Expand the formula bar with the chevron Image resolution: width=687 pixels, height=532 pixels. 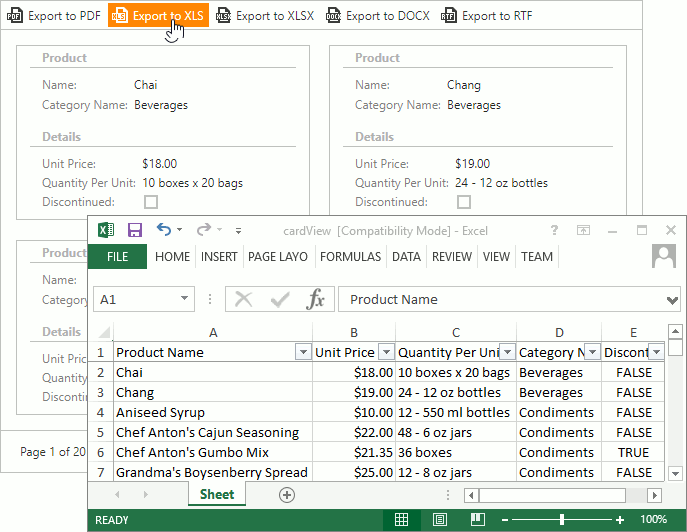[x=673, y=300]
